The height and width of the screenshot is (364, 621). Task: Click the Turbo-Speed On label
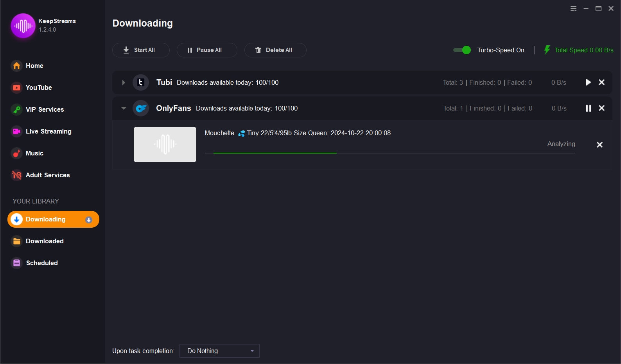[x=501, y=50]
